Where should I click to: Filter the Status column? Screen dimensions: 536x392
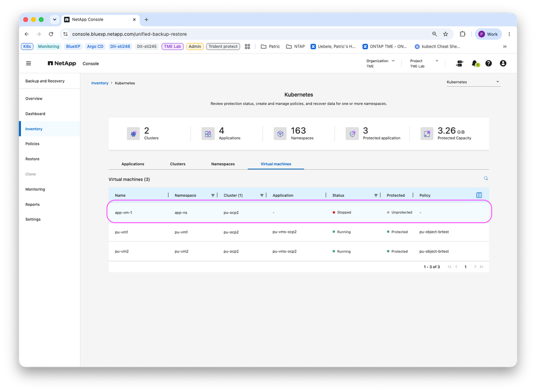click(376, 196)
